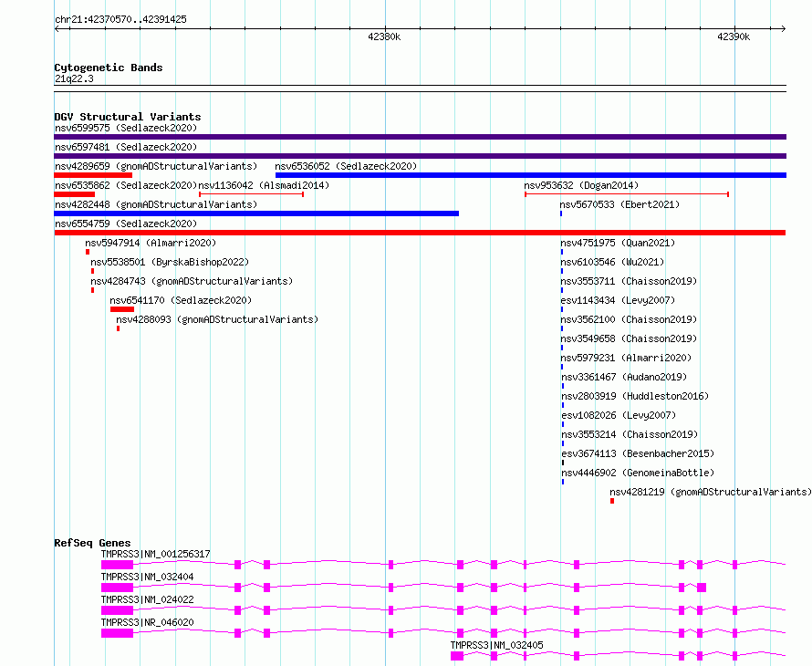
Task: Click the purple bar under nsv6597481
Action: (x=420, y=156)
